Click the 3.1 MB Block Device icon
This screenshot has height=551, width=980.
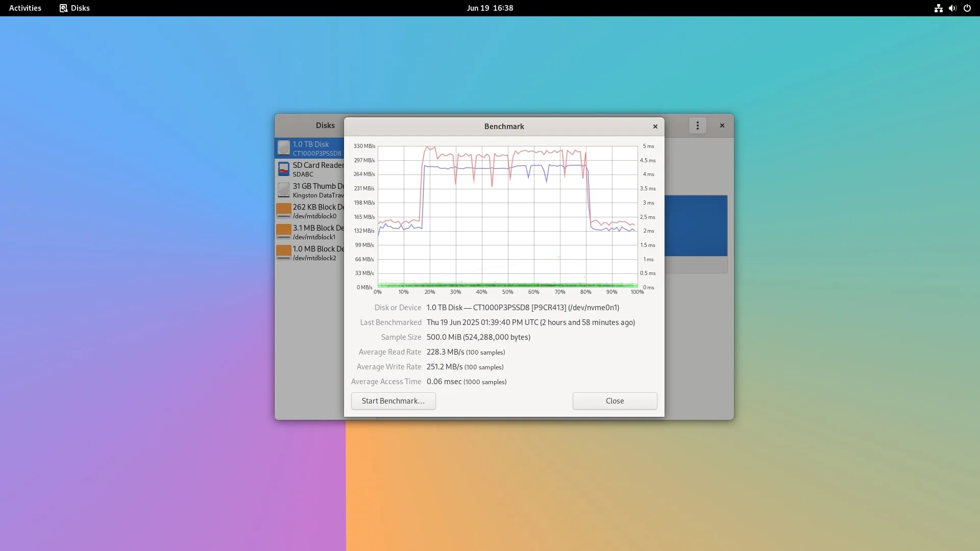(284, 232)
